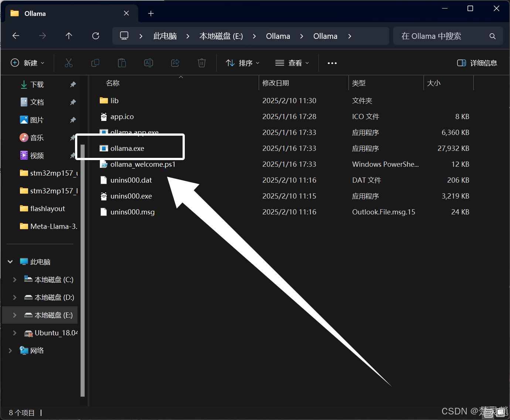Click the Paste clipboard icon
Image resolution: width=510 pixels, height=420 pixels.
click(x=122, y=63)
